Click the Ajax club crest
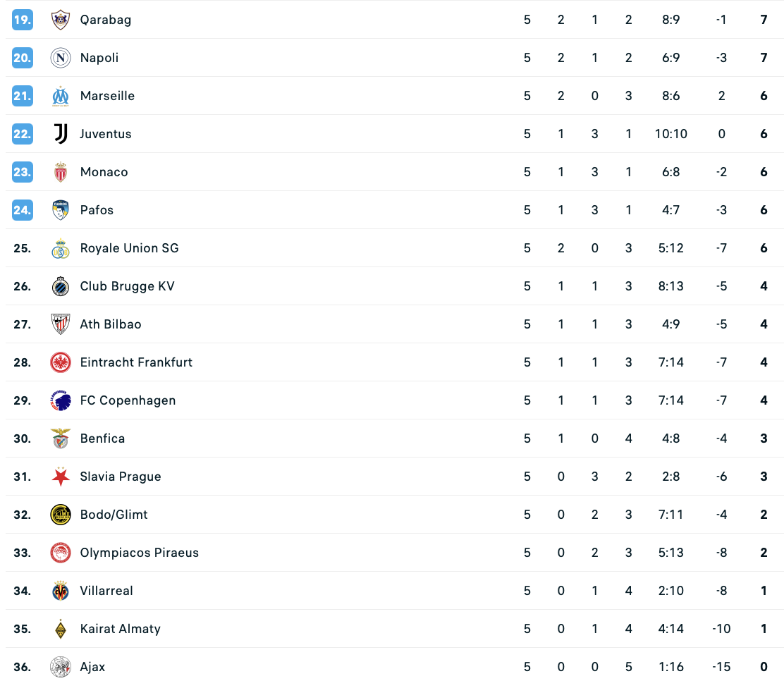Screen dimensions: 784x681 tap(61, 667)
